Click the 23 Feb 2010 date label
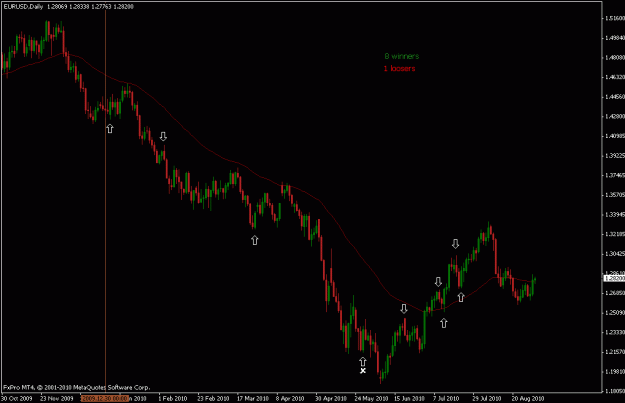This screenshot has width=625, height=403. pyautogui.click(x=213, y=398)
